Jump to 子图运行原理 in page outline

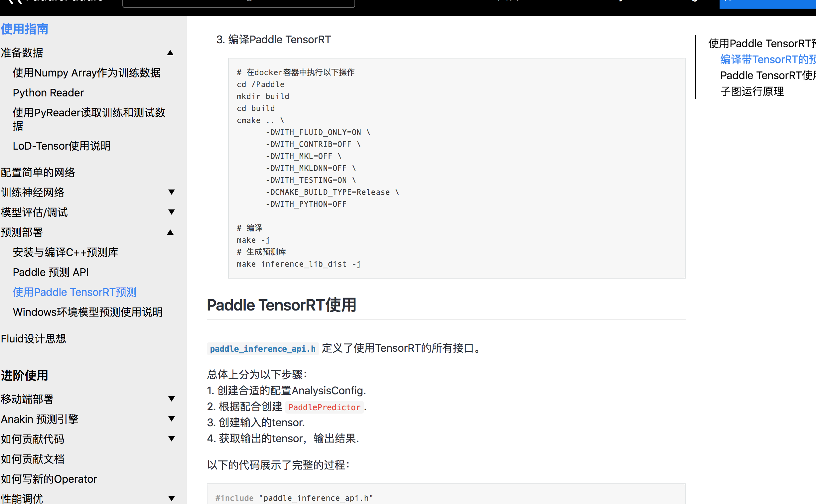752,91
